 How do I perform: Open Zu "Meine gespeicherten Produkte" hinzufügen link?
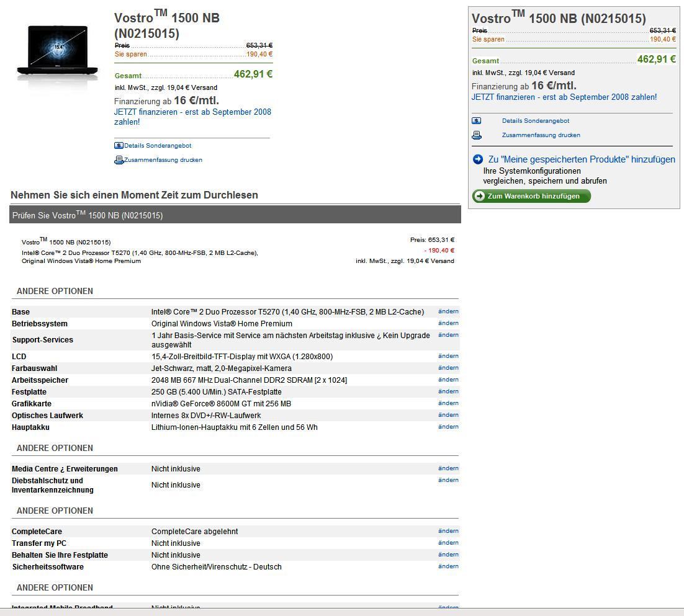[x=582, y=159]
